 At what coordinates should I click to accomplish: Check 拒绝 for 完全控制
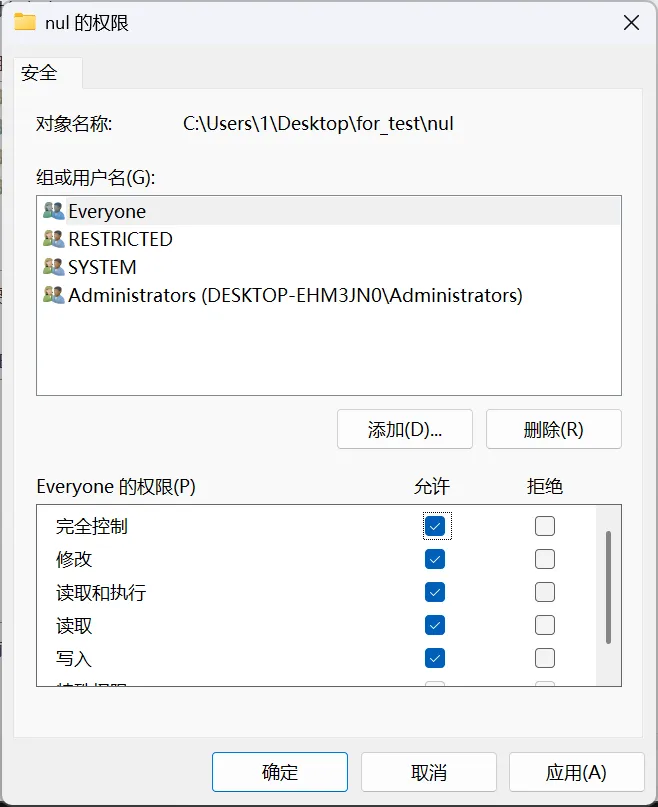(x=544, y=525)
